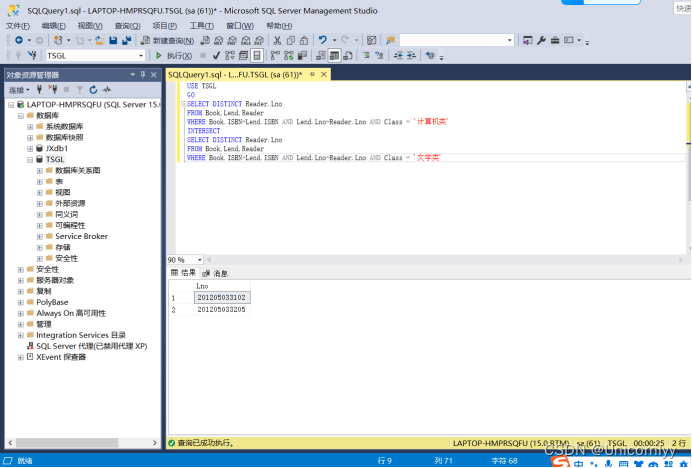Click the Sogou input method tray icon
Screen dimensions: 692x468
point(560,462)
